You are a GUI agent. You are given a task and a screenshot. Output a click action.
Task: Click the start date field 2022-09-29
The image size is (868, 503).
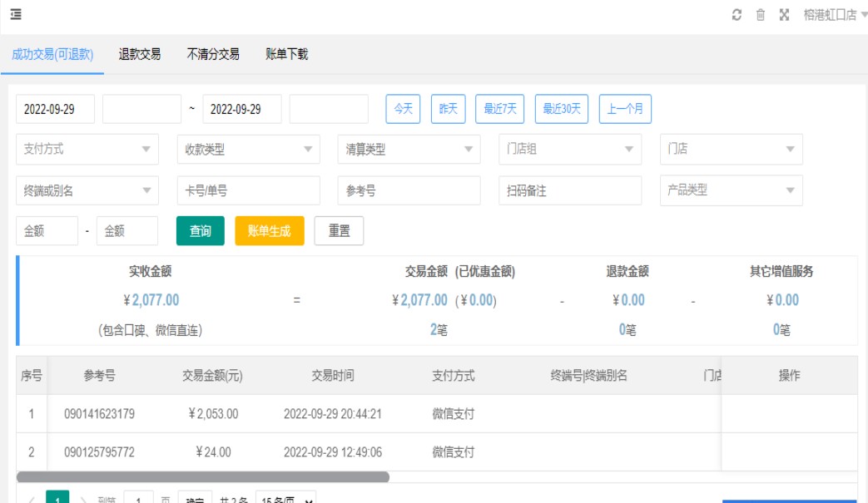[55, 109]
